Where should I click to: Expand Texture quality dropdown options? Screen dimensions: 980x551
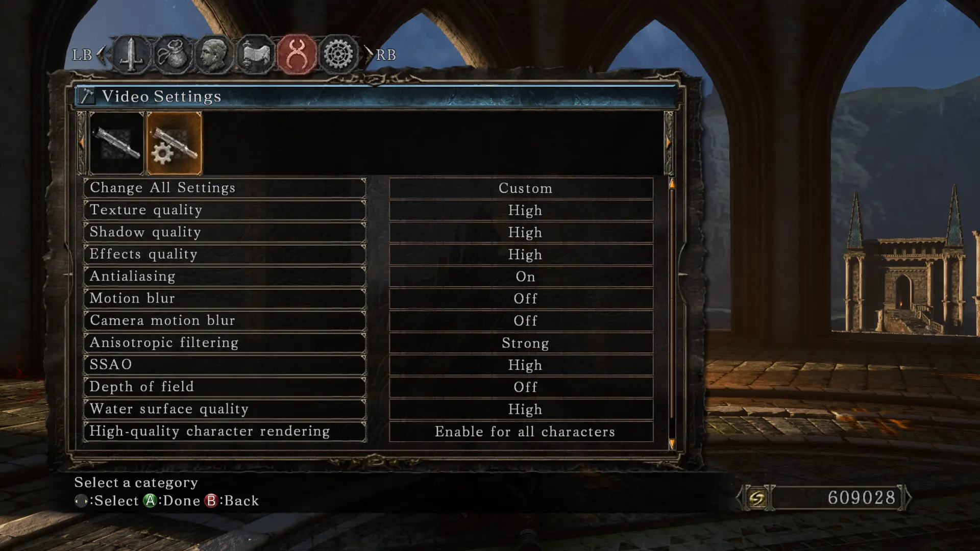pyautogui.click(x=525, y=209)
